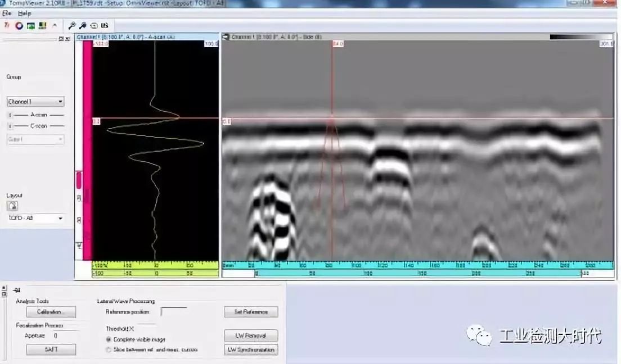The height and width of the screenshot is (364, 621).
Task: Click the A-scan yellow amplitude ruler
Action: tap(155, 265)
